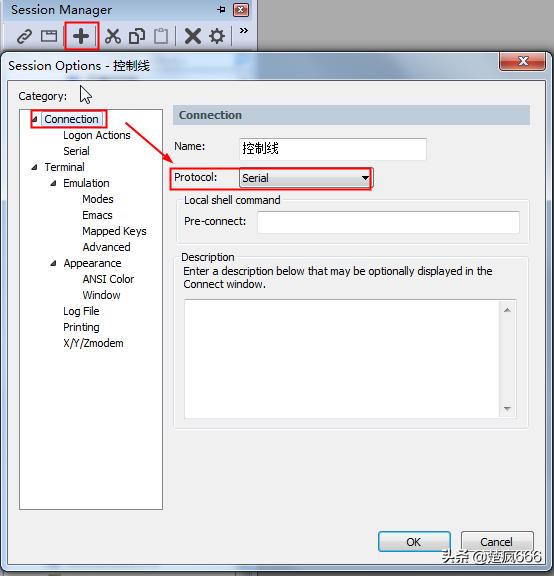Select Serial category in tree
The height and width of the screenshot is (576, 554).
76,151
